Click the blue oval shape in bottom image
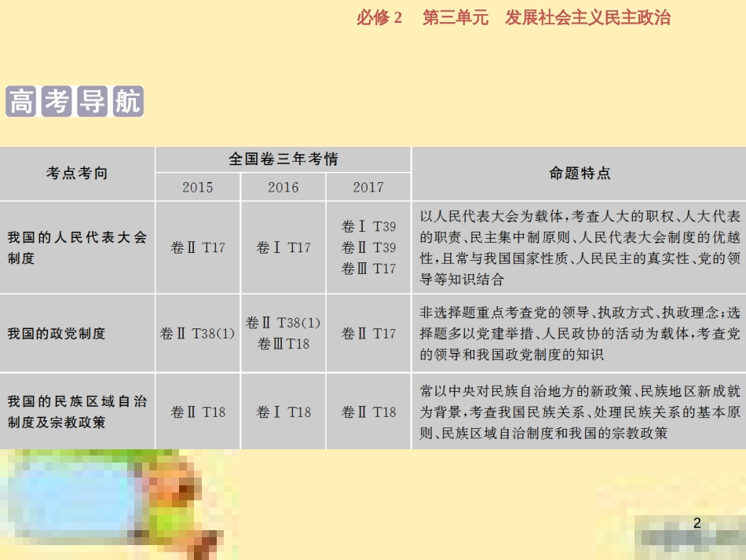 pos(75,495)
